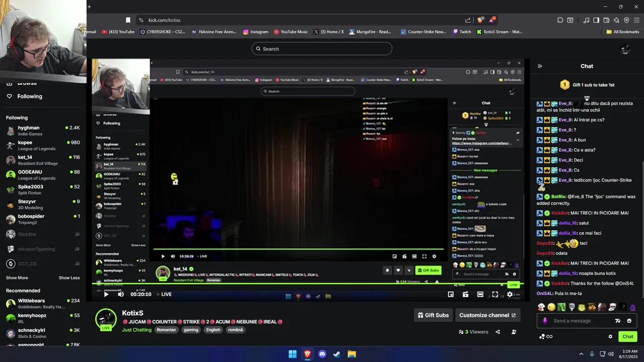The width and height of the screenshot is (644, 362).
Task: Open the emoji picker smiley icon
Action: [629, 321]
